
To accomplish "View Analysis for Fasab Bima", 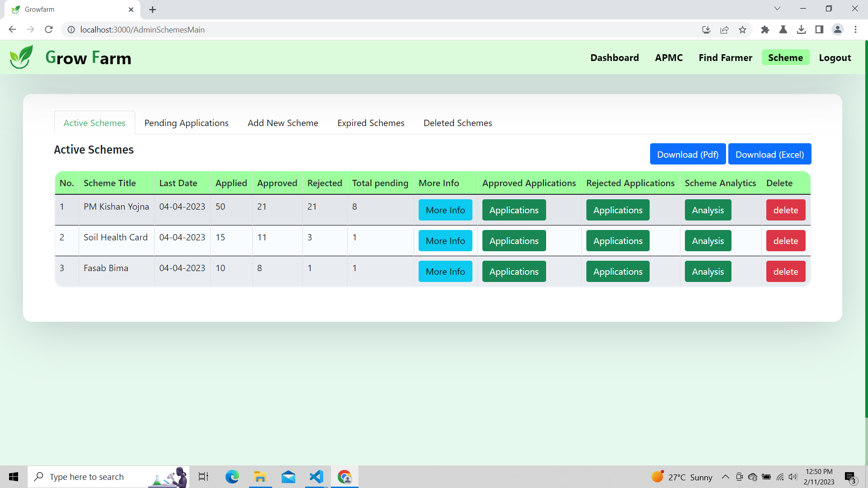I will 708,272.
